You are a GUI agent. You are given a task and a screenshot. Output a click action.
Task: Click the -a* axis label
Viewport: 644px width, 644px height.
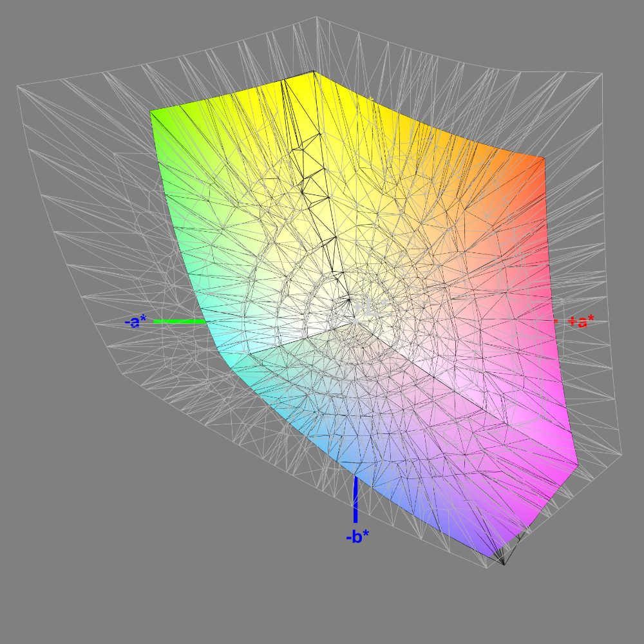pos(135,322)
